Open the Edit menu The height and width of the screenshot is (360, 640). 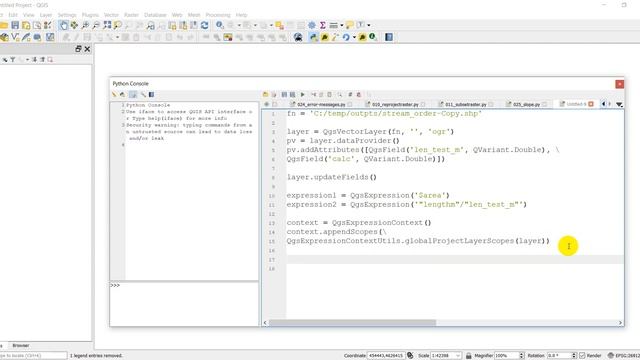pos(13,15)
